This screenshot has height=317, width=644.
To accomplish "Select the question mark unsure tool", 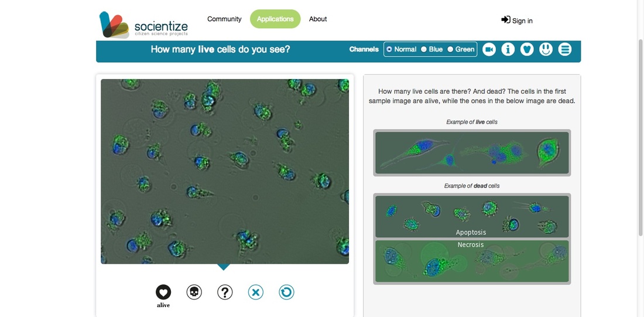I will click(x=225, y=292).
